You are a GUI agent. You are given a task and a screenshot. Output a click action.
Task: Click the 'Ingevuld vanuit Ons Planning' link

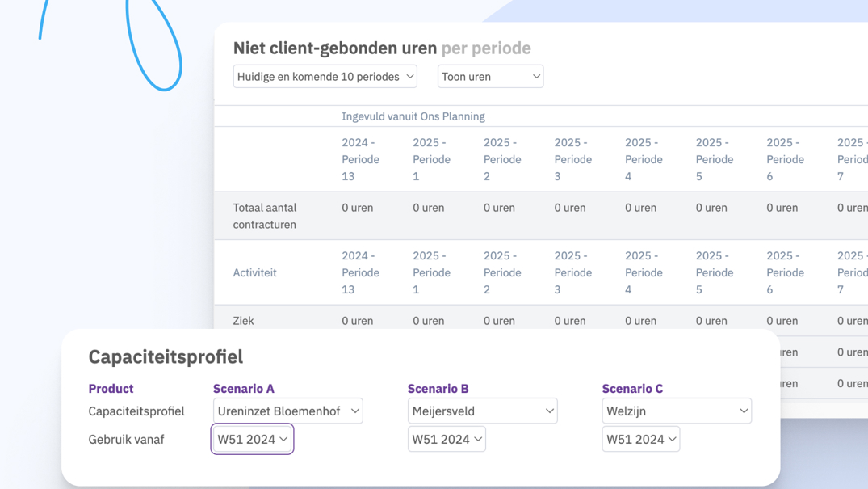[413, 116]
